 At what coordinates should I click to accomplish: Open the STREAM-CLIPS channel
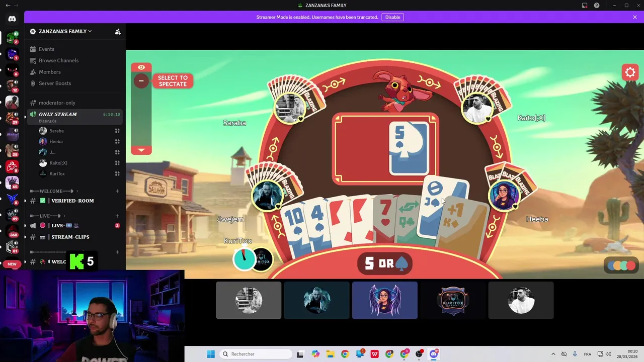click(x=70, y=237)
